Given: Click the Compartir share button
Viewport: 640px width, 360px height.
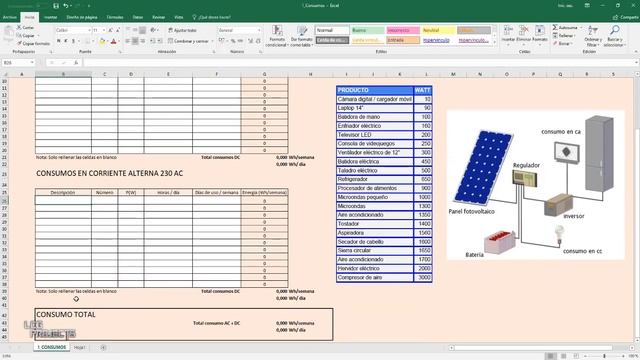Looking at the screenshot, I should coord(625,17).
